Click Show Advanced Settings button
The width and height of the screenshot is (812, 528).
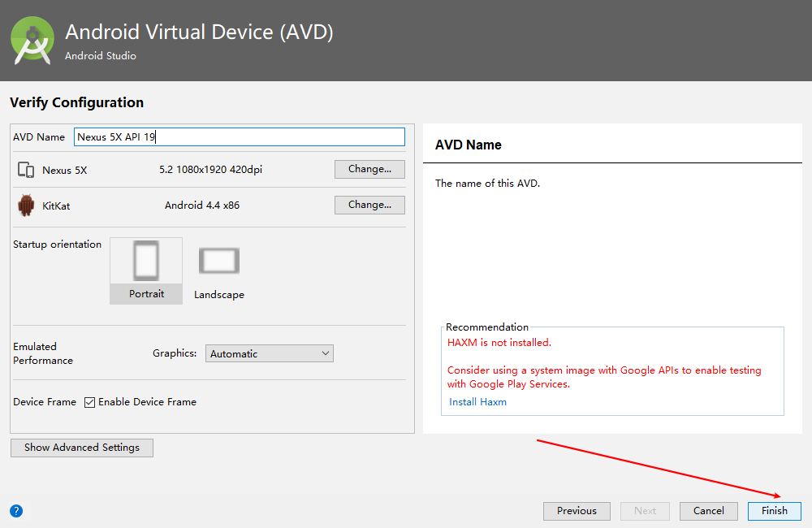pos(82,448)
